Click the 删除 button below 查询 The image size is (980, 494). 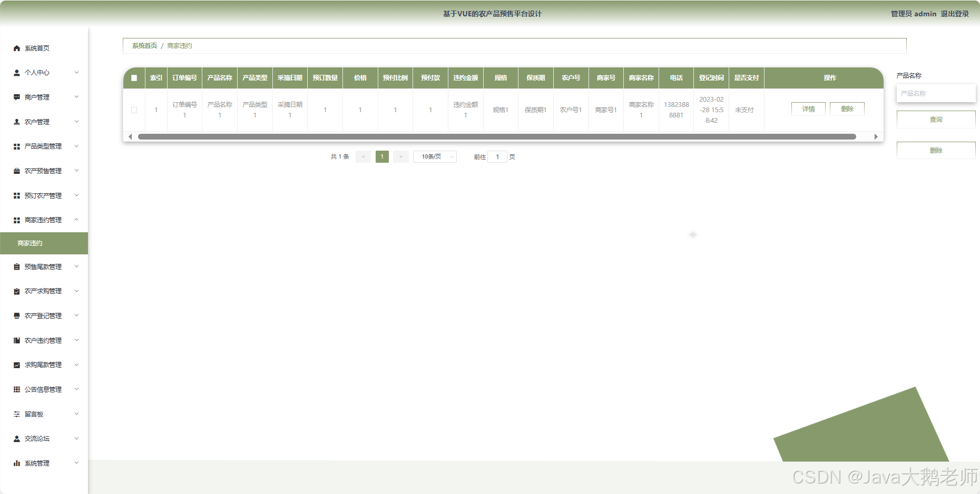(936, 151)
